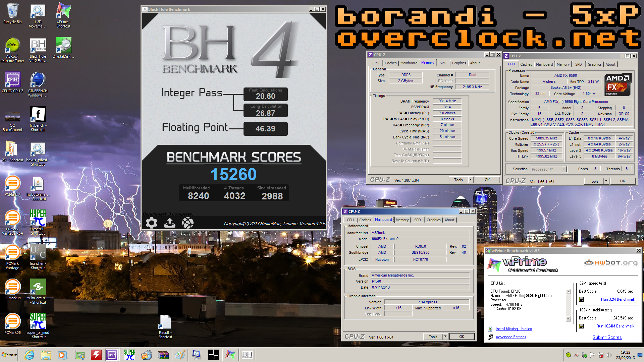Click the Action Center flag tray icon
The width and height of the screenshot is (644, 362).
593,355
